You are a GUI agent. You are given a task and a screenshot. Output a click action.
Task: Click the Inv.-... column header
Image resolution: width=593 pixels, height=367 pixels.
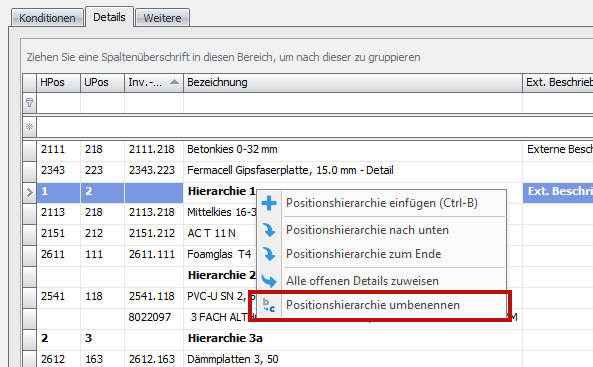[154, 82]
